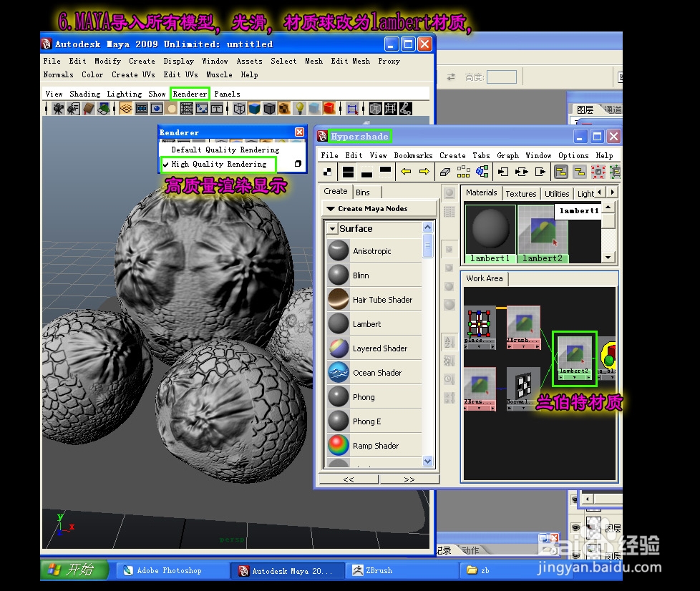Toggle Hypershade Create bar checker icon

(327, 172)
